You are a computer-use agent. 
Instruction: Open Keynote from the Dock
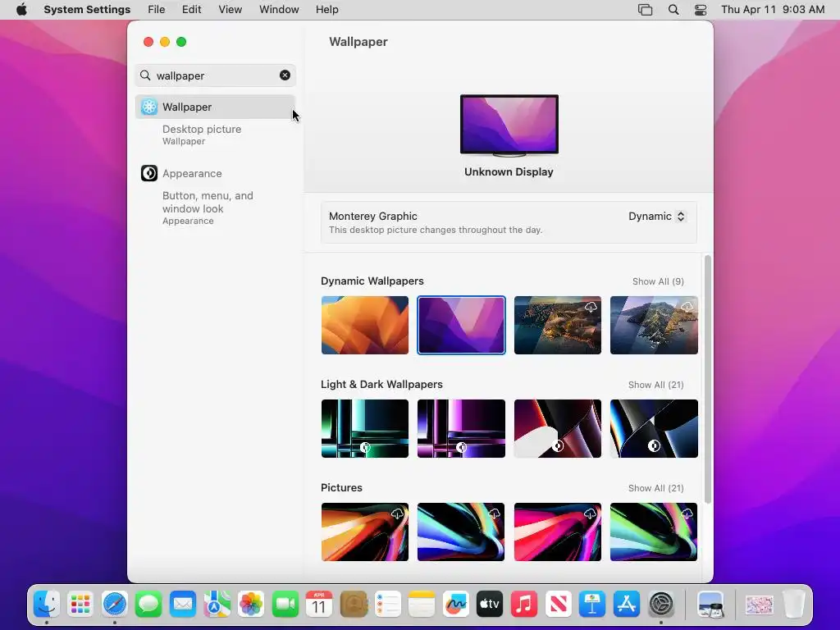click(x=592, y=605)
